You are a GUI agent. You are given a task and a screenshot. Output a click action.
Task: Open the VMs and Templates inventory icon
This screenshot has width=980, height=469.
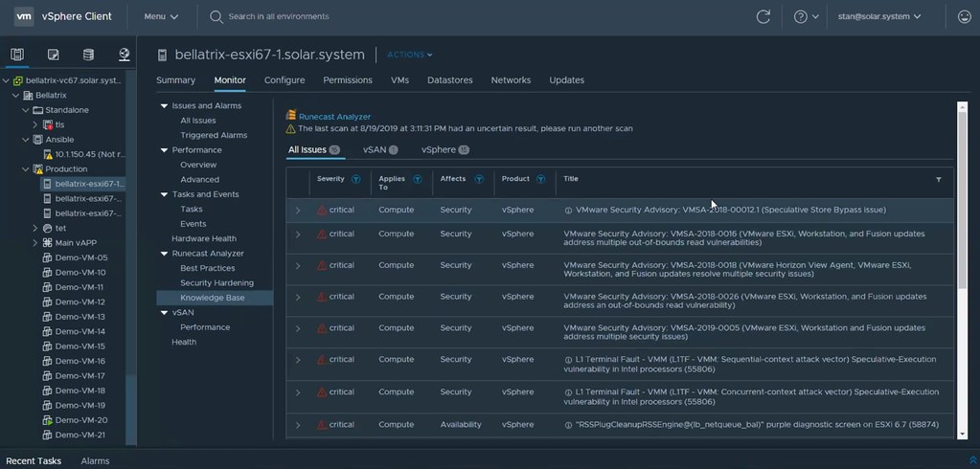tap(53, 55)
